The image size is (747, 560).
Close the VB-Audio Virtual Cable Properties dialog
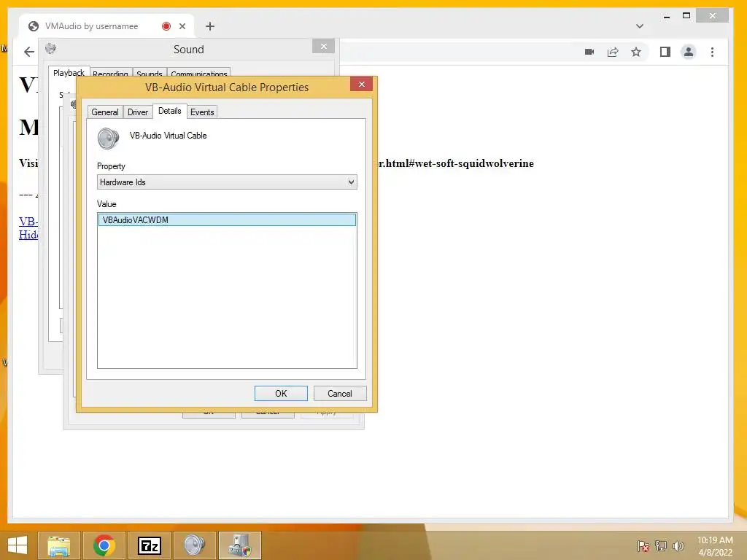click(x=362, y=85)
